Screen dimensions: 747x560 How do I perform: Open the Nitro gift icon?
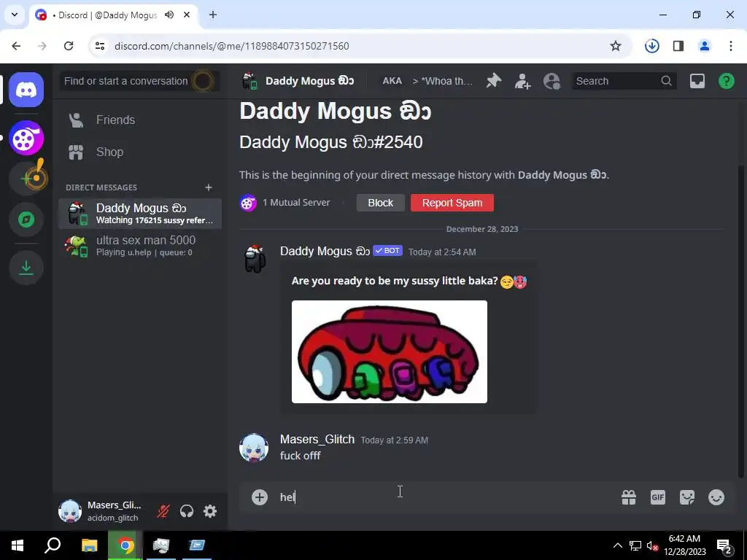629,497
